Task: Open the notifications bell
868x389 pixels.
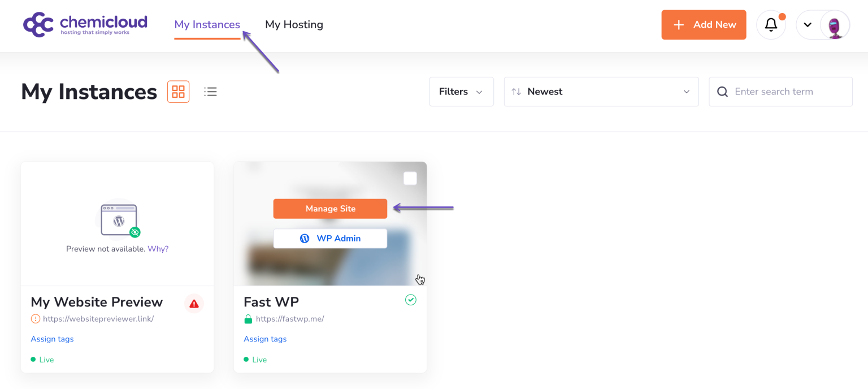Action: click(x=771, y=24)
